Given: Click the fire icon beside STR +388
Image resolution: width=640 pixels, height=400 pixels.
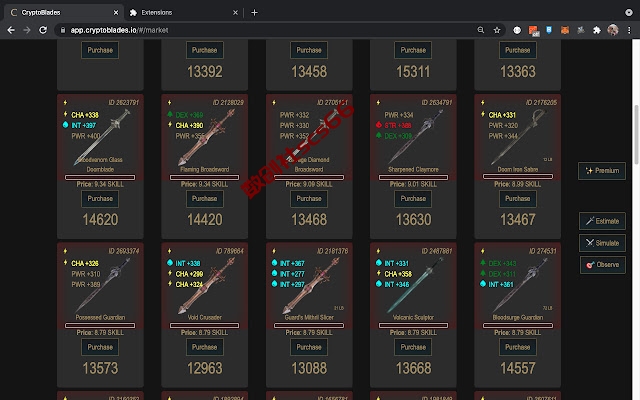Looking at the screenshot, I should 379,125.
